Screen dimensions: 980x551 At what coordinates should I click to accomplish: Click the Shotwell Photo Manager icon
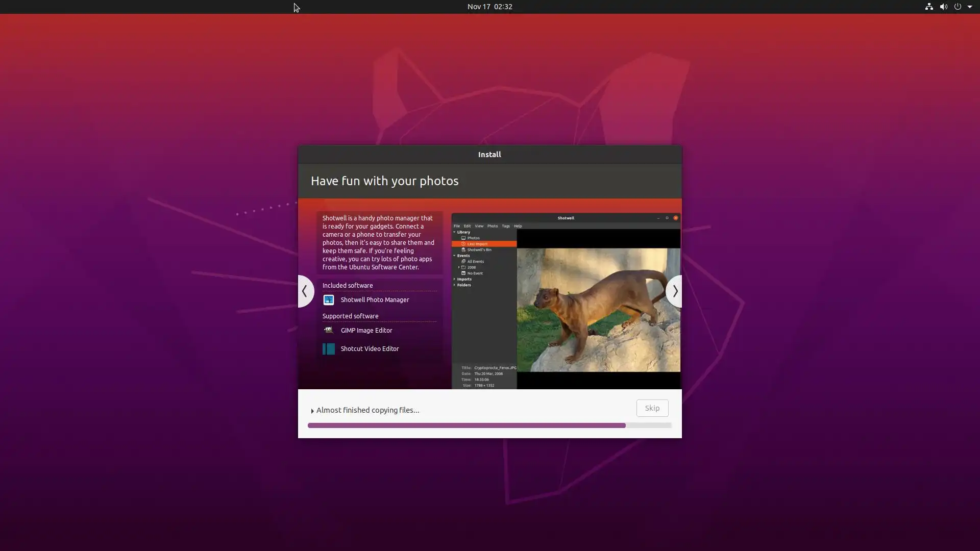328,300
